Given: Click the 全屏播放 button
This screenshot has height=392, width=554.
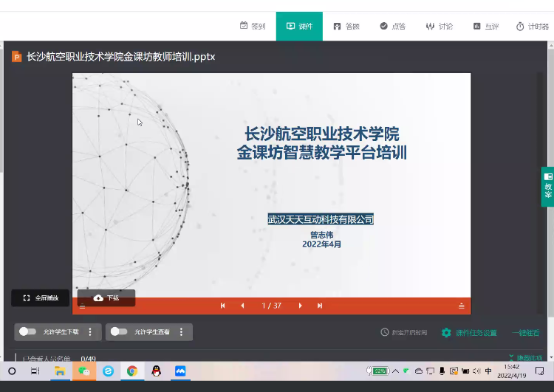Looking at the screenshot, I should 40,298.
